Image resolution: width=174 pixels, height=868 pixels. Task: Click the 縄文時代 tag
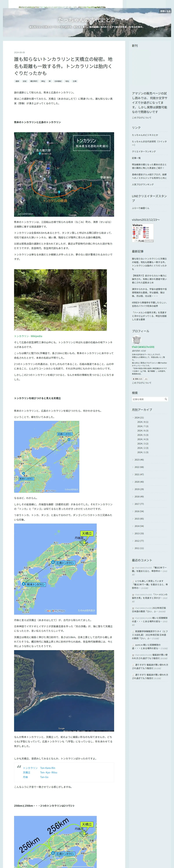(34, 81)
